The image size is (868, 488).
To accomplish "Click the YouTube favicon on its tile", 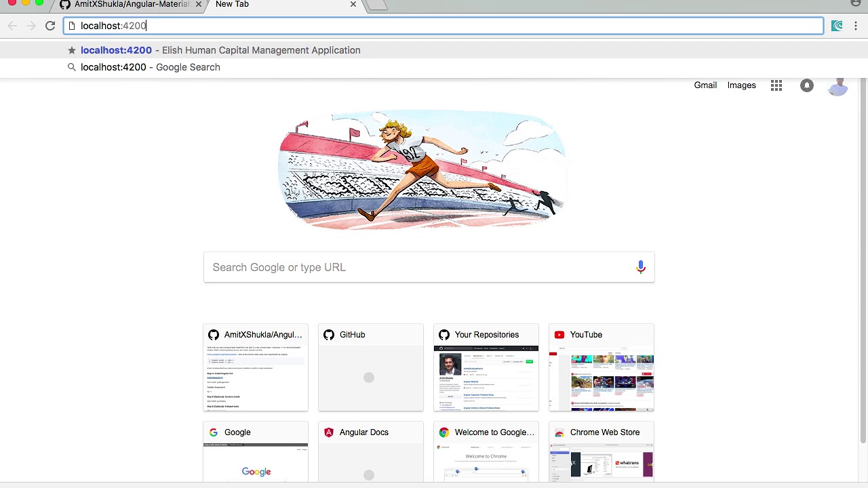I will [559, 335].
